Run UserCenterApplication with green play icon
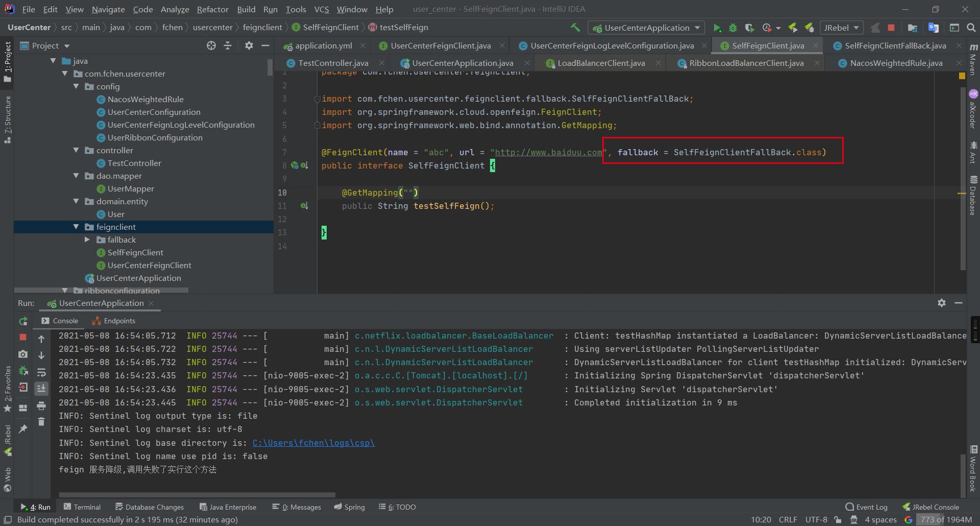This screenshot has width=980, height=526. 717,28
